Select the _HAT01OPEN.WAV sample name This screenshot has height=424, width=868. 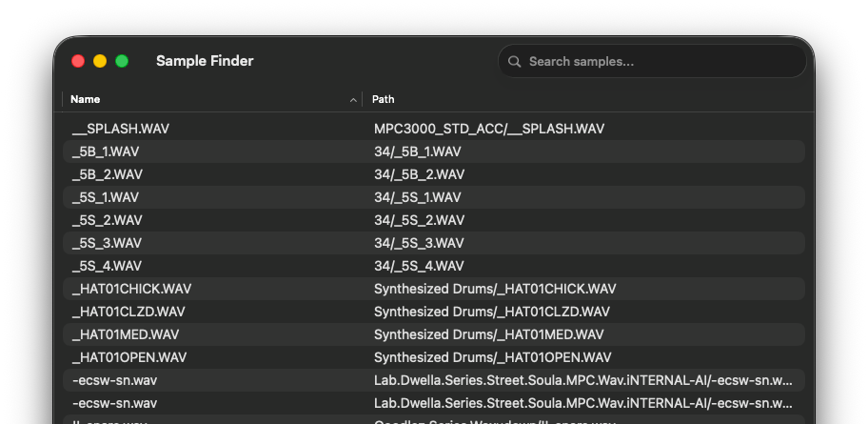click(128, 357)
